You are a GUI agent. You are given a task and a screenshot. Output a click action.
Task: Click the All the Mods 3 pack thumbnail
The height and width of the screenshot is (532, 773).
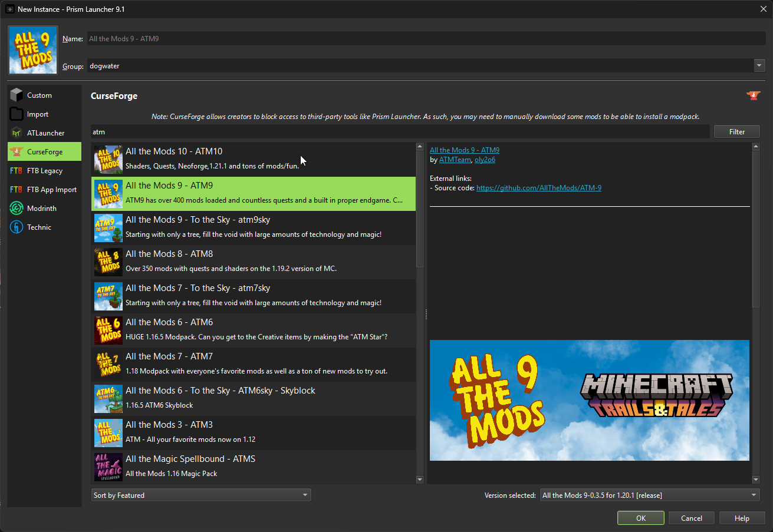[108, 433]
